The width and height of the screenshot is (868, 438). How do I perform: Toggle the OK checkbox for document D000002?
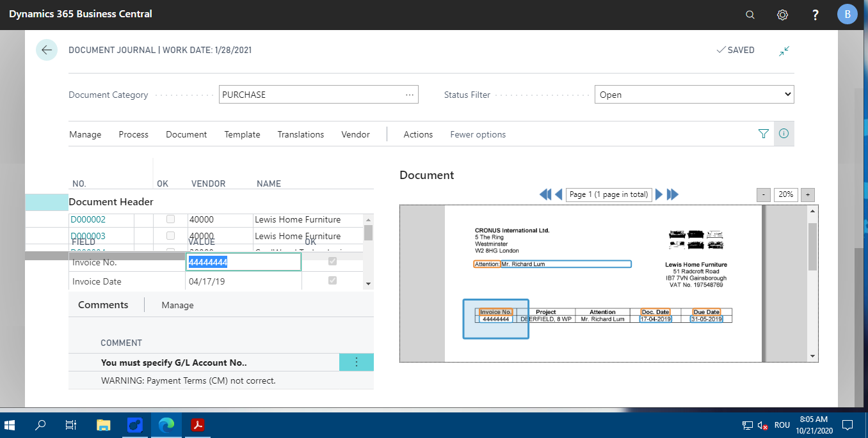click(170, 218)
